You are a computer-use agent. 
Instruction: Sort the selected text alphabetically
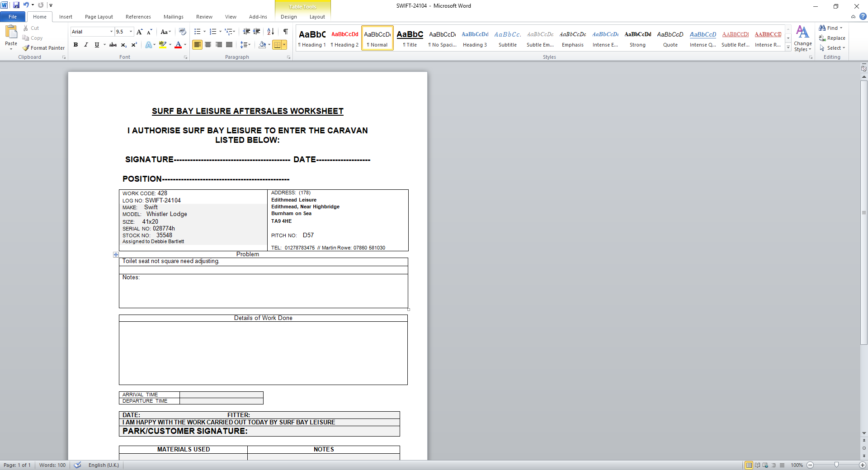tap(270, 32)
